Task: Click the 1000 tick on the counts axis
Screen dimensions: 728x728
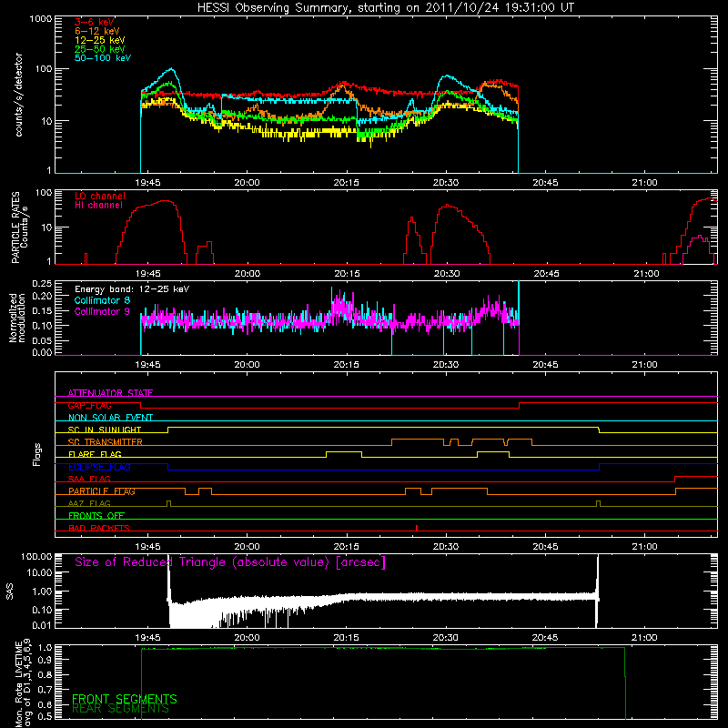Action: click(41, 19)
